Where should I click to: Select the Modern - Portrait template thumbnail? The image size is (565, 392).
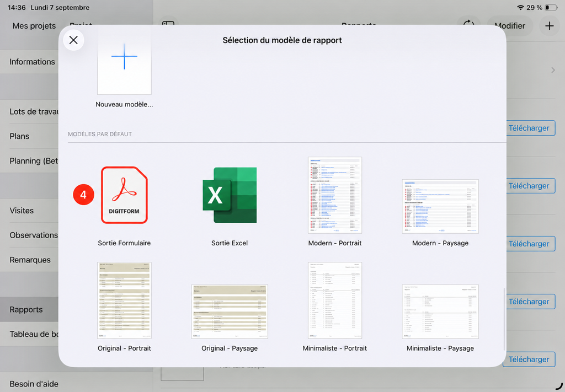coord(335,195)
